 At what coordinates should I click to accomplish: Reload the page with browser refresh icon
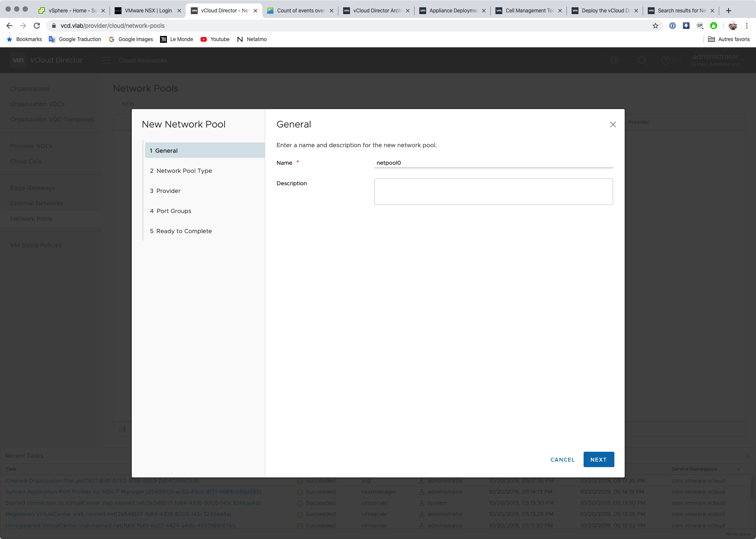point(37,26)
